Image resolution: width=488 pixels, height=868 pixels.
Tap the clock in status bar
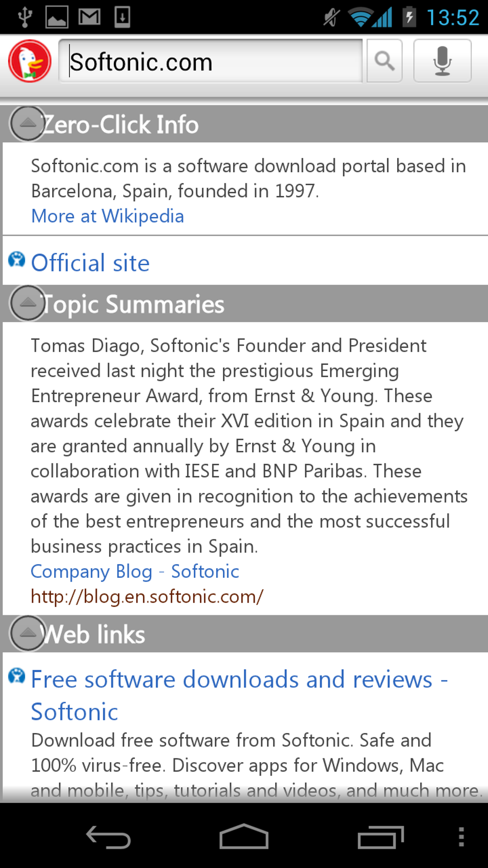(x=452, y=18)
